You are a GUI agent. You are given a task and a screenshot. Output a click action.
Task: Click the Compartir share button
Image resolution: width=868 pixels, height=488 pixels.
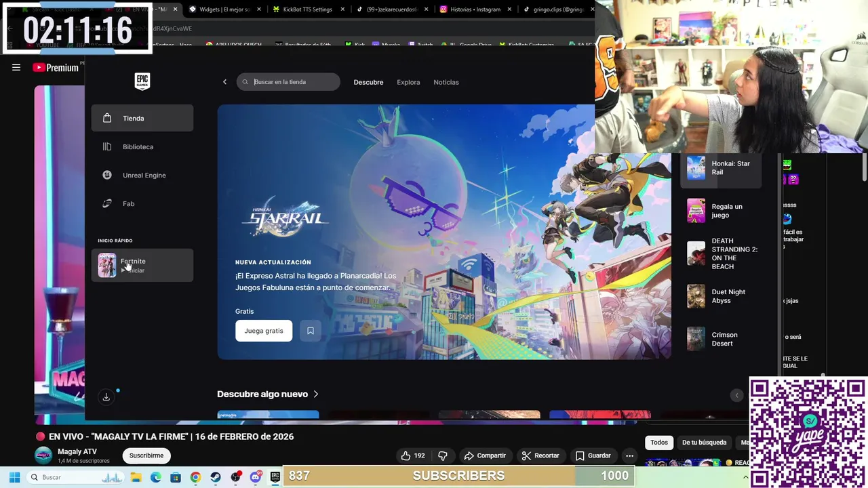click(x=485, y=455)
